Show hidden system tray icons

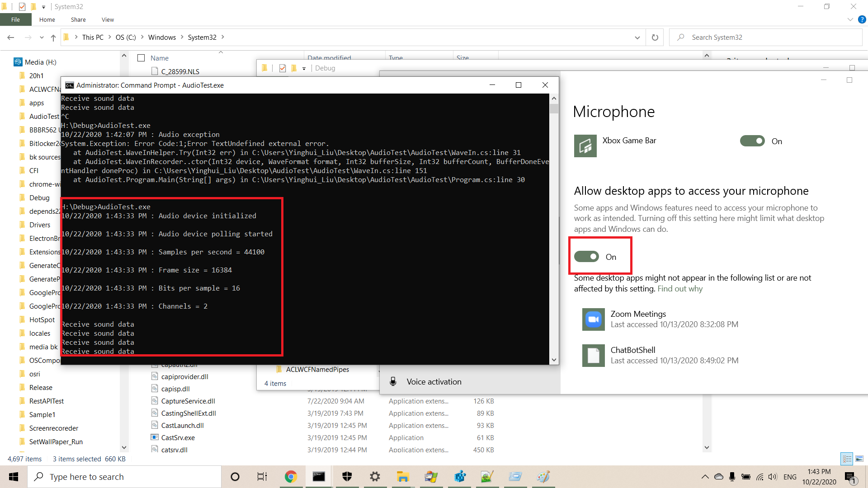tap(705, 477)
